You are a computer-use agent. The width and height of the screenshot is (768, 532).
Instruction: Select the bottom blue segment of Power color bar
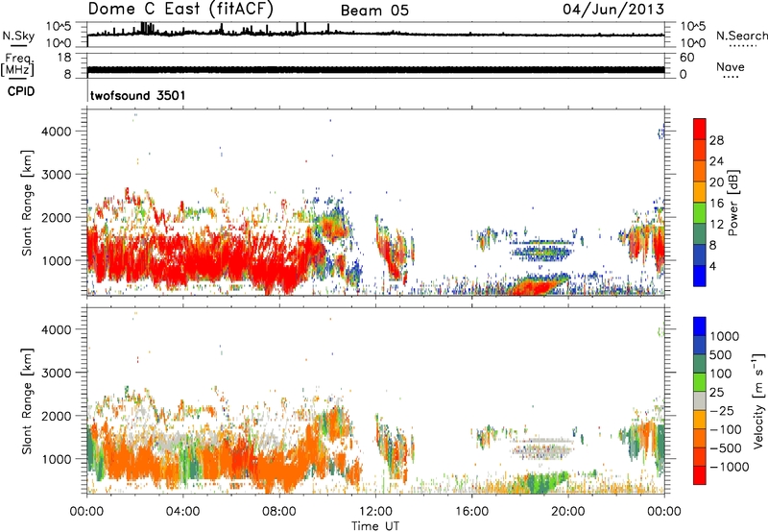click(700, 276)
